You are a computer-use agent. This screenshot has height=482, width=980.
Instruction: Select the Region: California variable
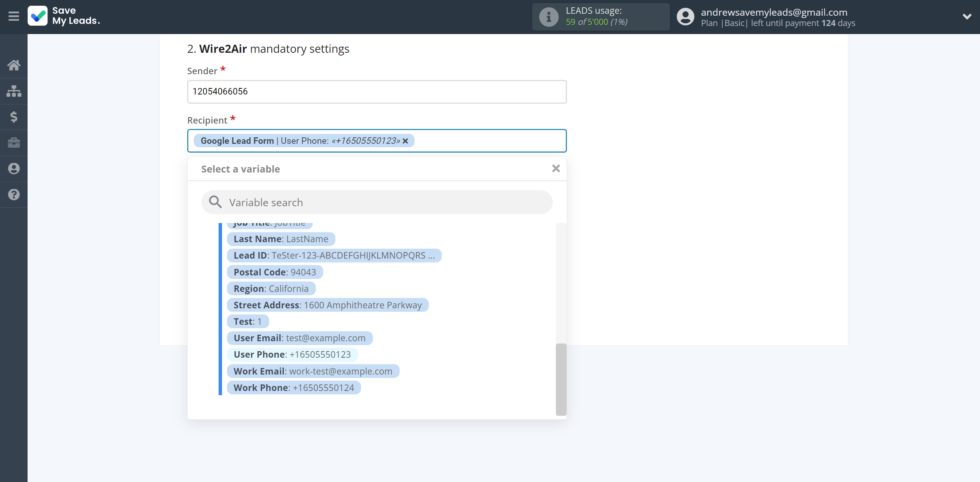click(x=271, y=289)
